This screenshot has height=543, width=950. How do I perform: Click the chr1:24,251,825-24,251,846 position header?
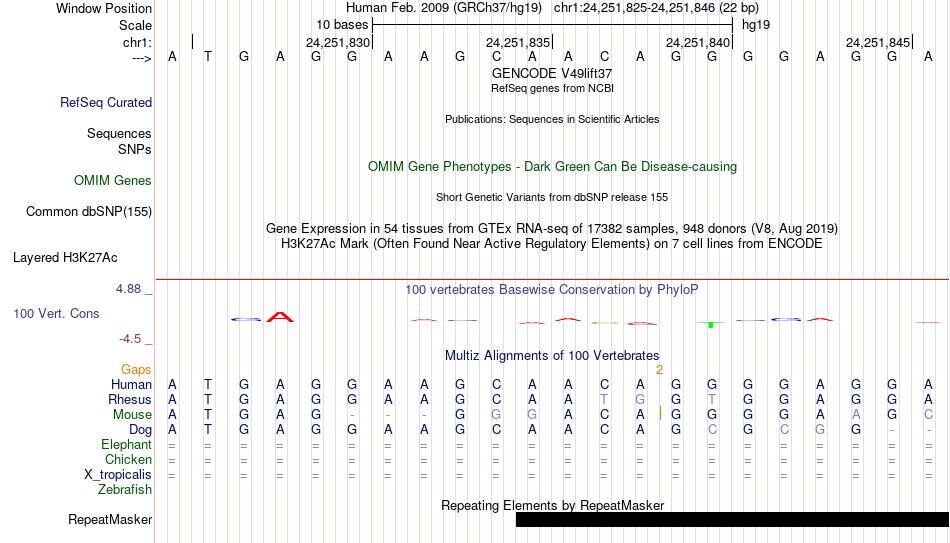(656, 8)
